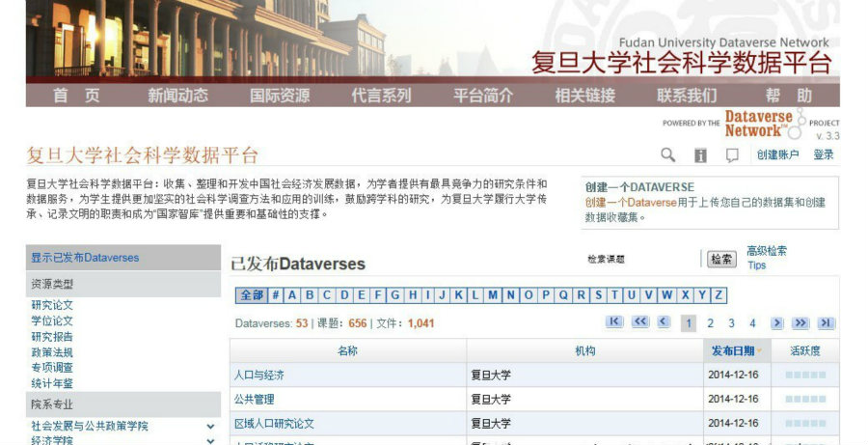Image resolution: width=868 pixels, height=445 pixels.
Task: Filter dataverses by letter Z
Action: coord(718,295)
